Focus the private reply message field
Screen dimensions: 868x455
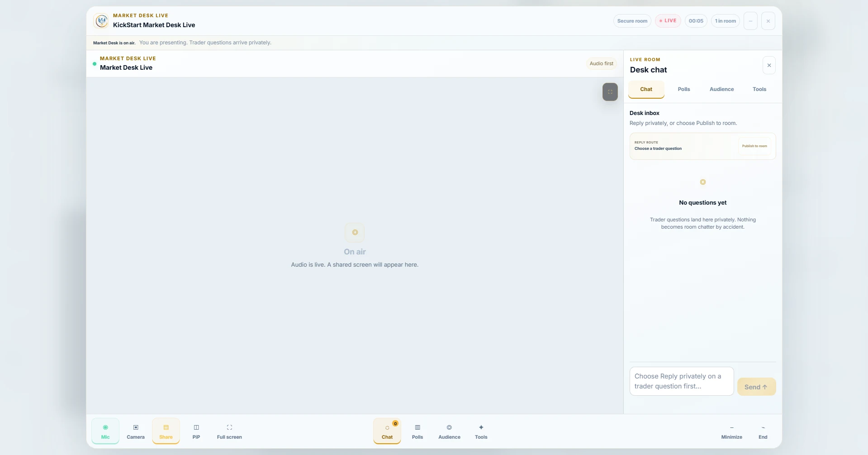(682, 381)
